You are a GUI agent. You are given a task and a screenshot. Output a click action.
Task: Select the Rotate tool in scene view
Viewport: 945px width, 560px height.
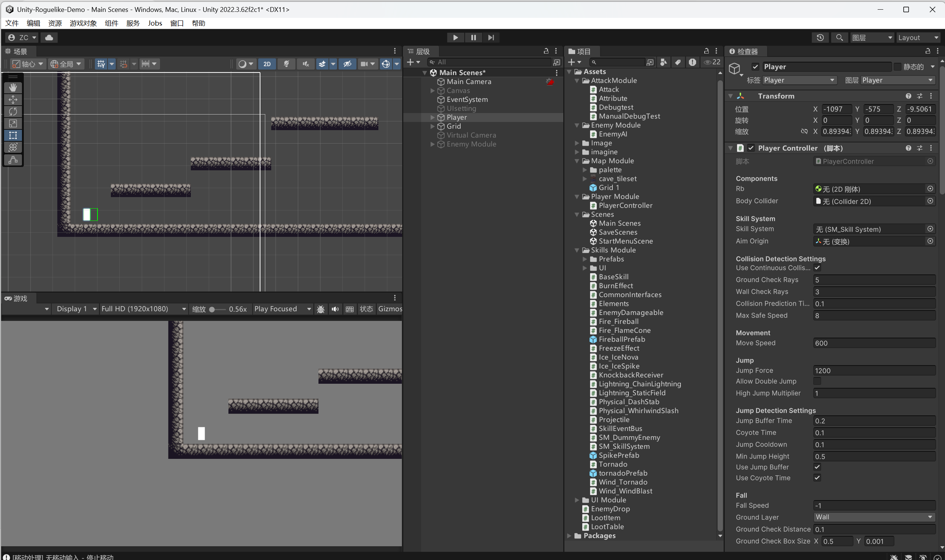pyautogui.click(x=13, y=112)
